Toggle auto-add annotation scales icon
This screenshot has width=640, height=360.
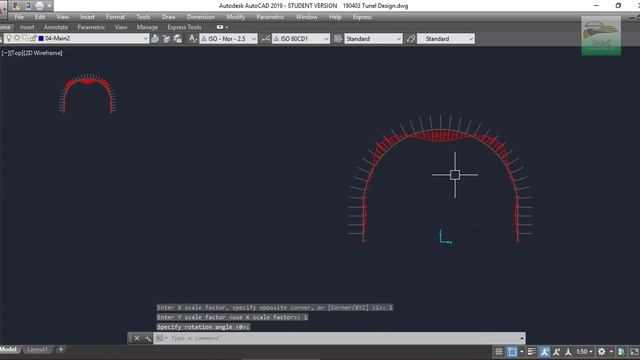point(556,351)
